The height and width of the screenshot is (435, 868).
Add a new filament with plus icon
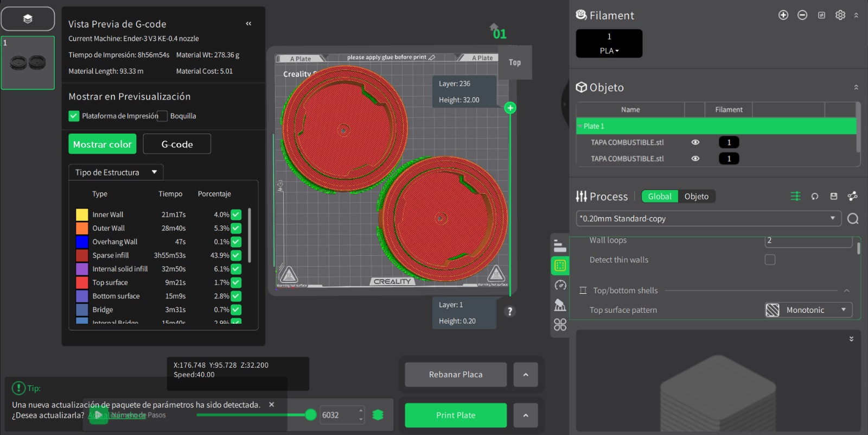[x=783, y=15]
